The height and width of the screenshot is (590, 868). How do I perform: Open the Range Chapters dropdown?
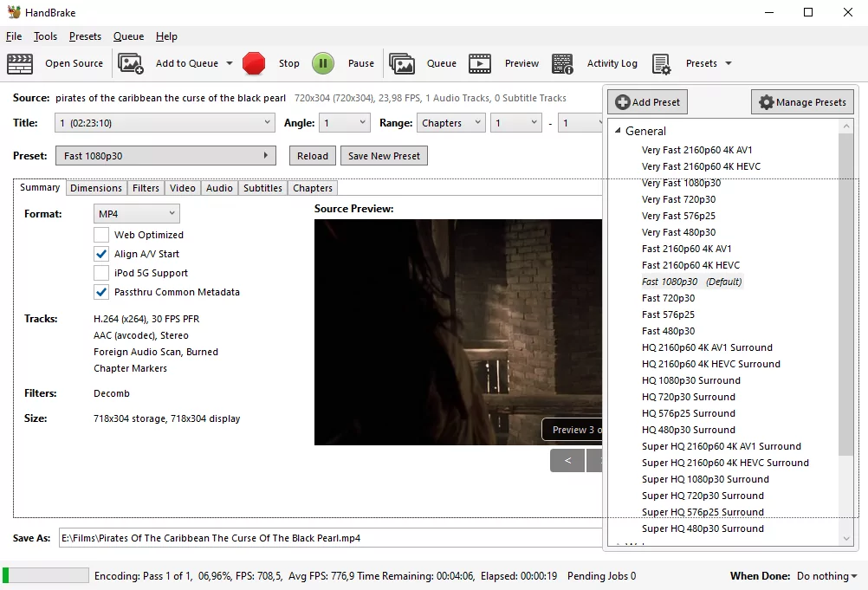(x=451, y=123)
